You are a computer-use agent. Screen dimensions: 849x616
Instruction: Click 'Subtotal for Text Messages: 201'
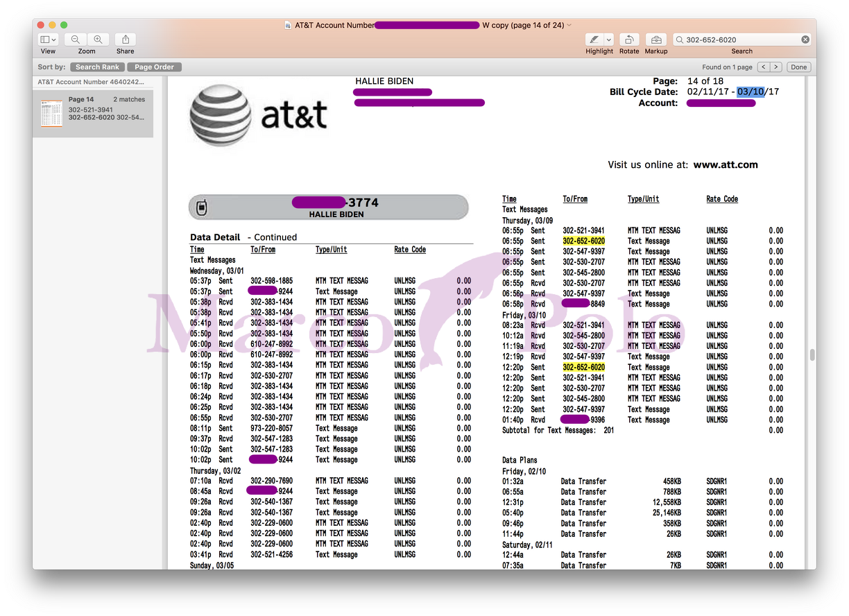pos(558,430)
